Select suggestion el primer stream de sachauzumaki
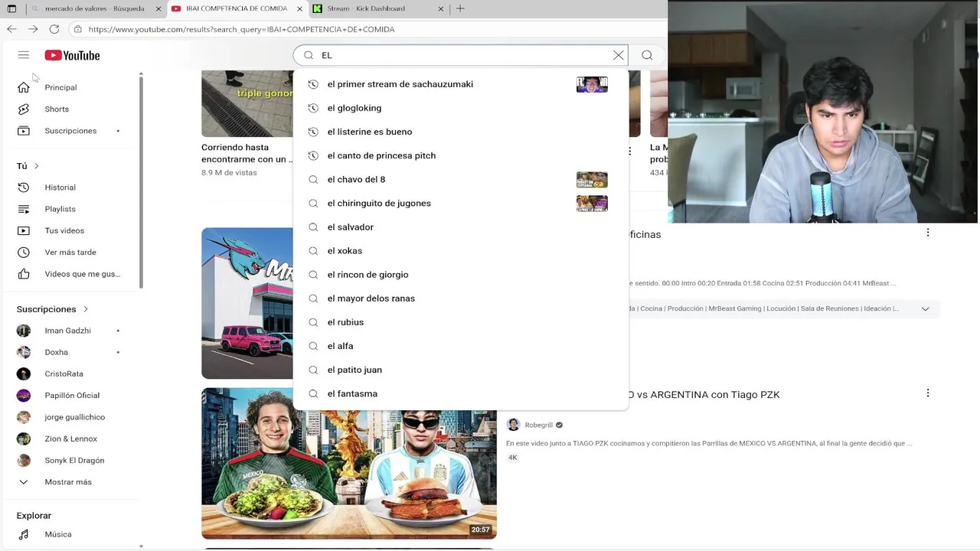This screenshot has height=551, width=980. pyautogui.click(x=460, y=84)
